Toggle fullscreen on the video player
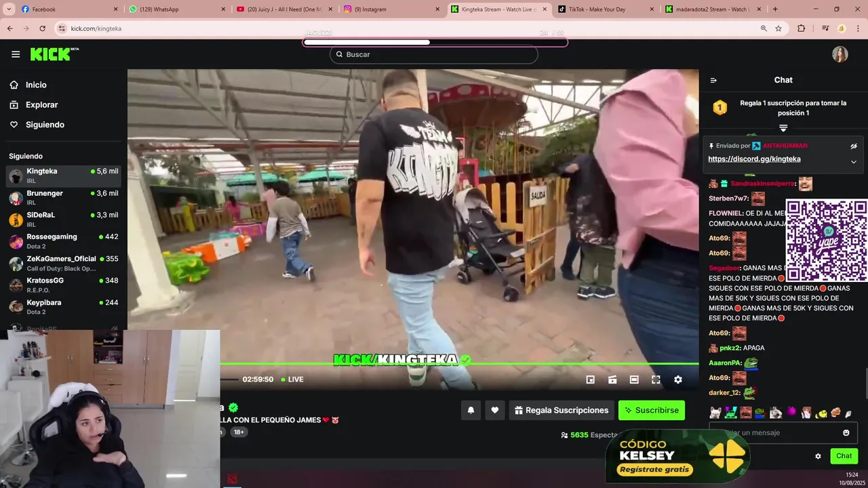The height and width of the screenshot is (488, 868). coord(656,380)
